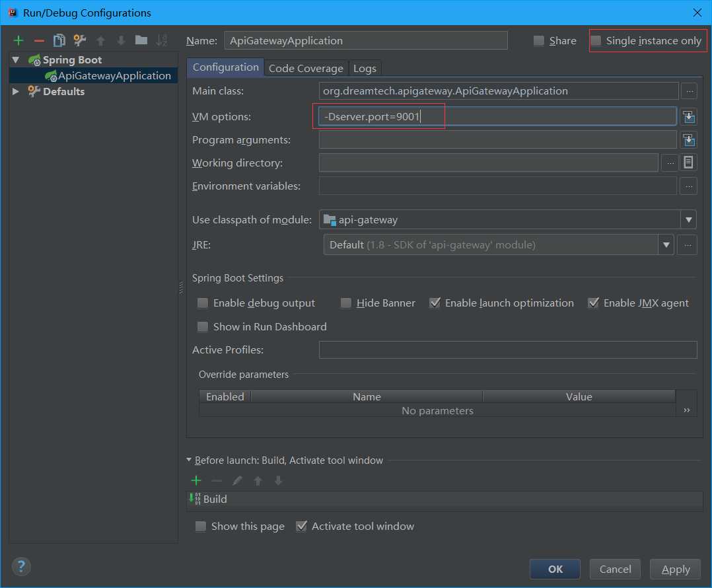Expand the Program arguments field editor
Viewport: 712px width, 588px height.
689,140
